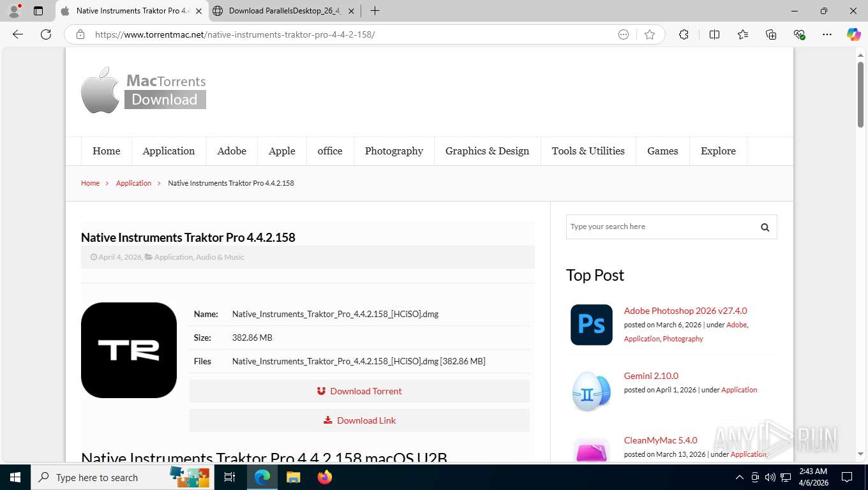Screen dimensions: 868x490
Task: Open File Explorer from the taskbar
Action: [293, 477]
